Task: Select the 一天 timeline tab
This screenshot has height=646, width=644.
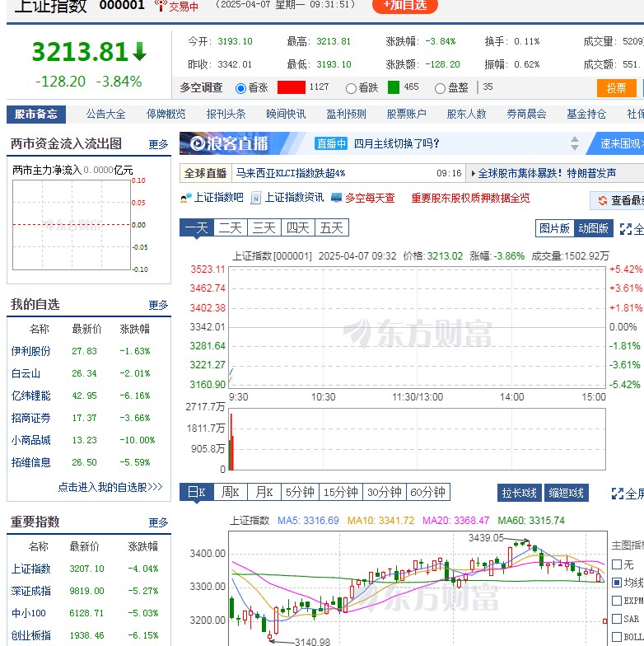Action: click(196, 227)
